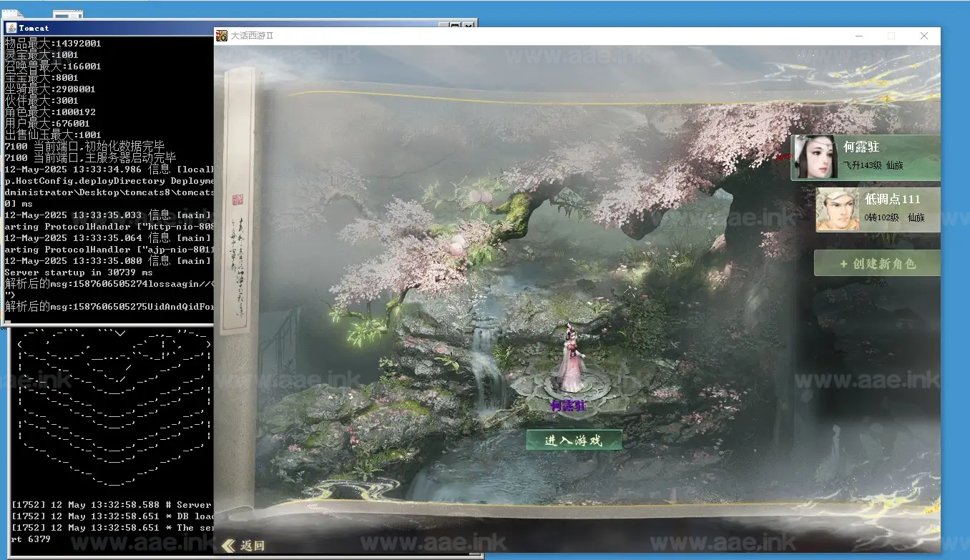
Task: Click the 0转102级 仙族 level text
Action: coord(895,217)
